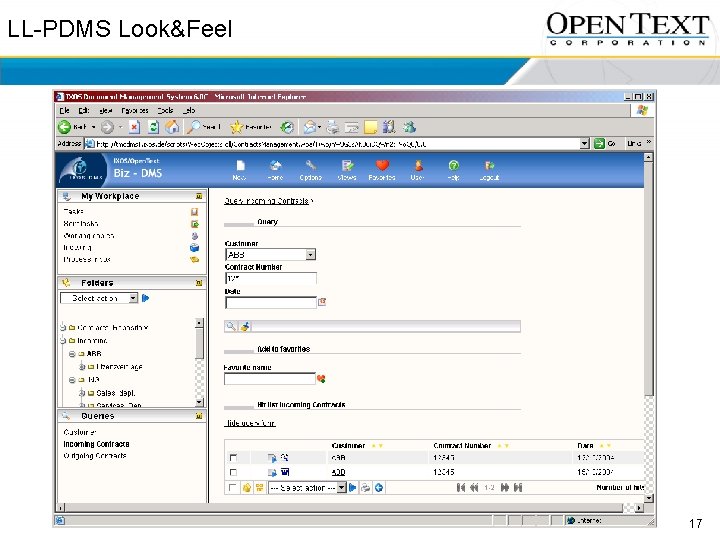Click the folder tree scrollbar down arrow
The image size is (720, 540).
point(199,402)
